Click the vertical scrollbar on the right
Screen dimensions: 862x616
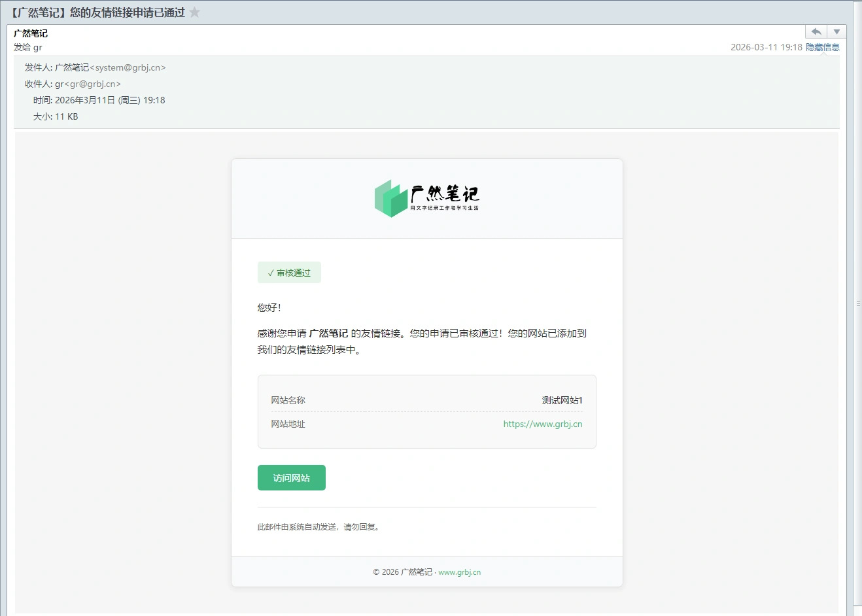[850, 392]
